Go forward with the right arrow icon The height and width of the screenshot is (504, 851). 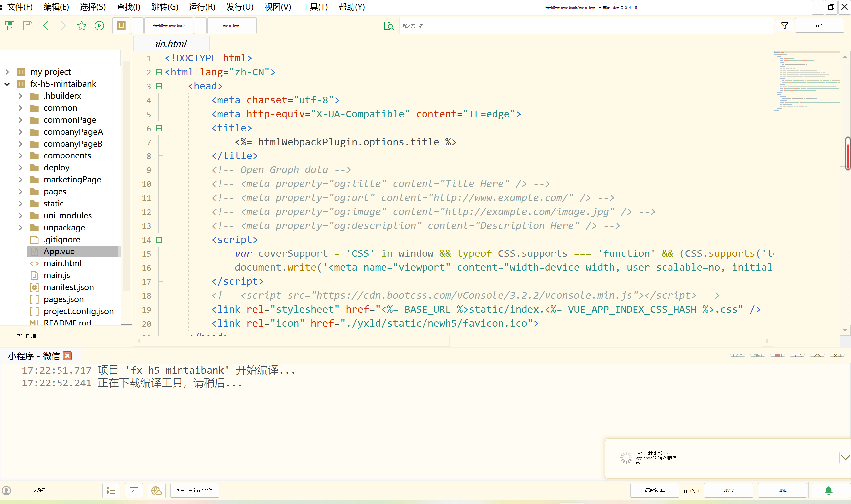(x=63, y=26)
